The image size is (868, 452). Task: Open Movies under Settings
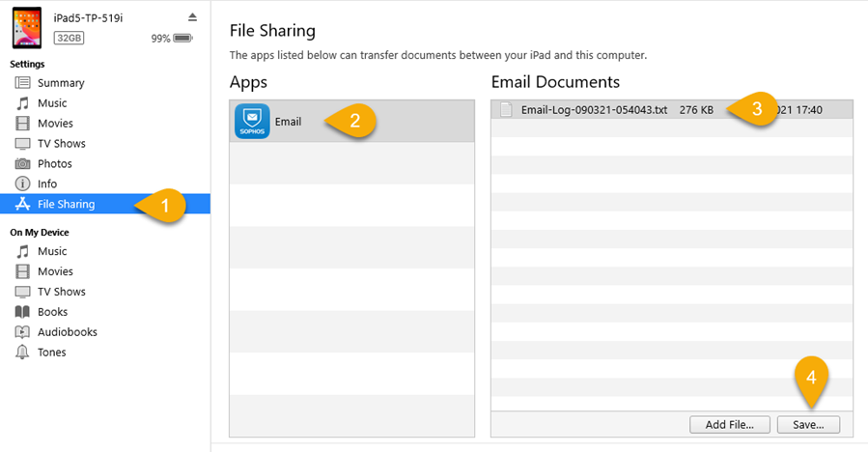point(54,124)
